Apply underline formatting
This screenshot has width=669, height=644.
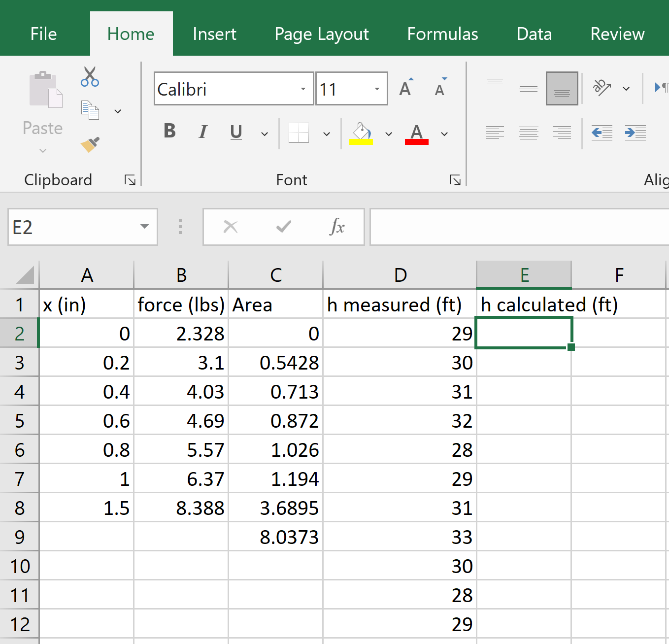point(235,132)
